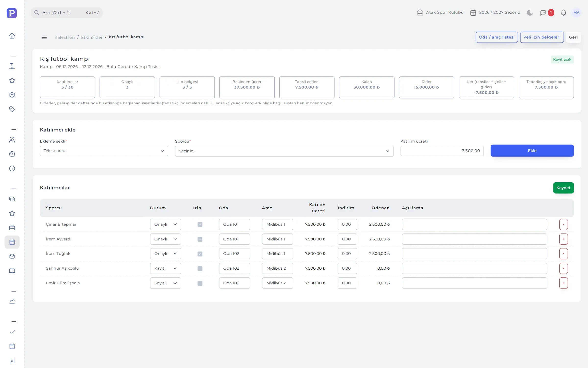Toggle İzin checkbox for Şahnur Aşıkoğlu
The height and width of the screenshot is (368, 588).
click(x=200, y=269)
